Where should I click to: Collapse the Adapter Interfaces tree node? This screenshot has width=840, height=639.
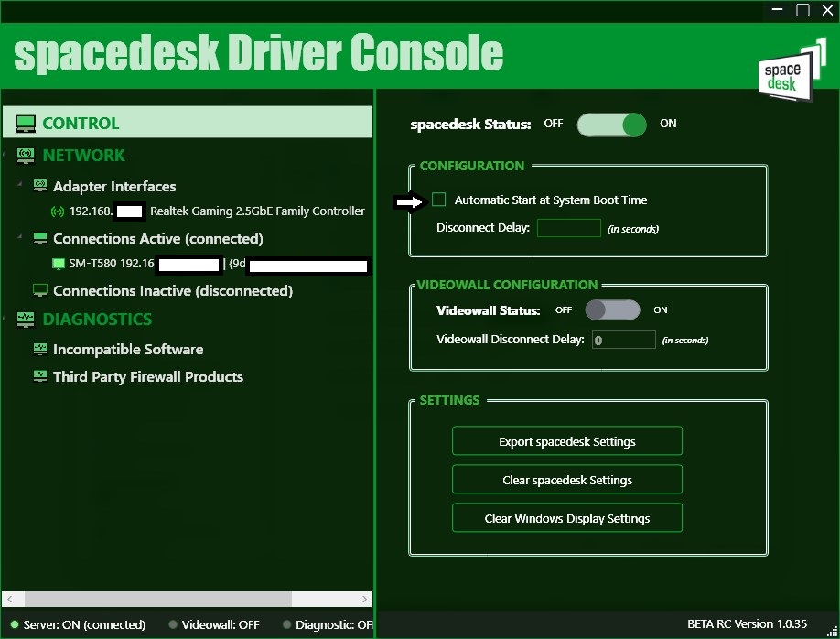(20, 184)
